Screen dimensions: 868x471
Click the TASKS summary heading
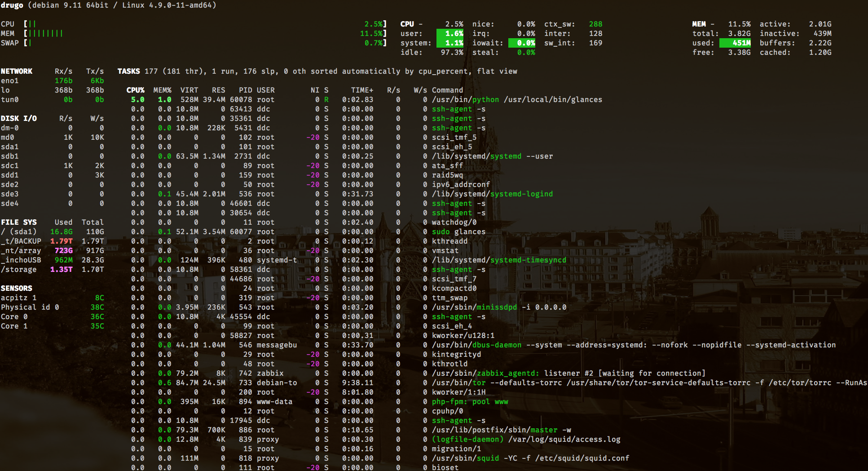coord(128,71)
